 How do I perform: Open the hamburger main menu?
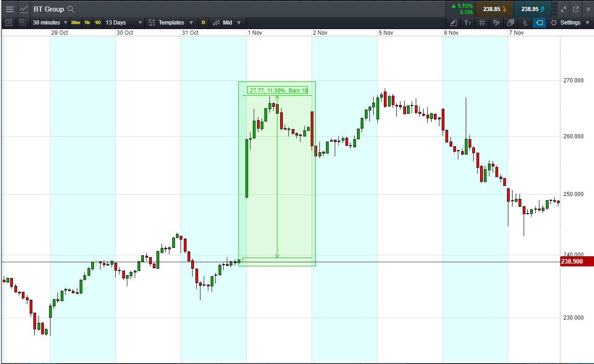pos(9,9)
